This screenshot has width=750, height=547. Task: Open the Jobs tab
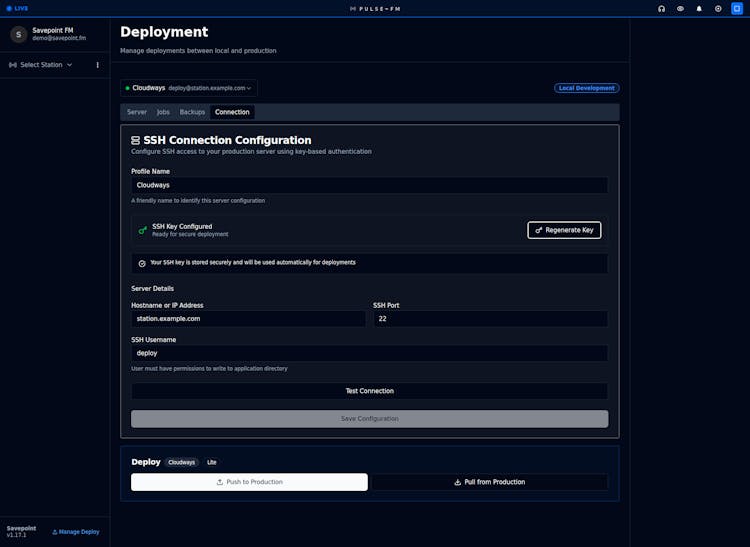163,112
